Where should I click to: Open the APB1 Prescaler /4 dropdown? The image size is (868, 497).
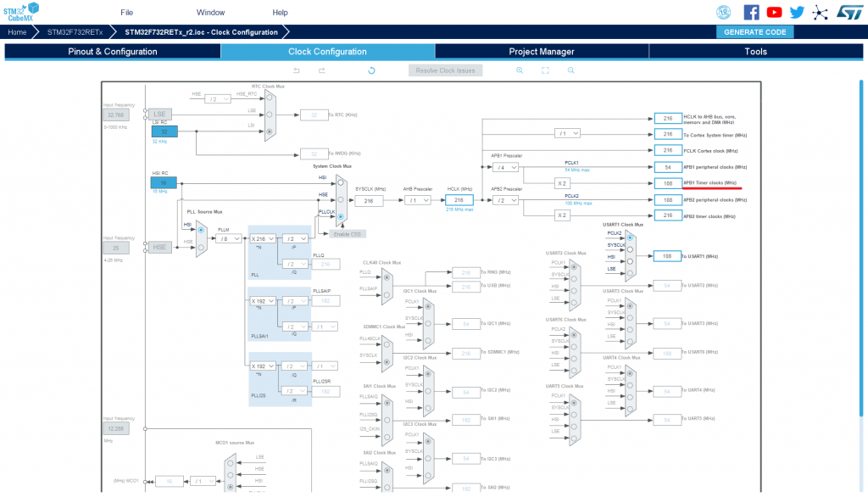pyautogui.click(x=505, y=167)
